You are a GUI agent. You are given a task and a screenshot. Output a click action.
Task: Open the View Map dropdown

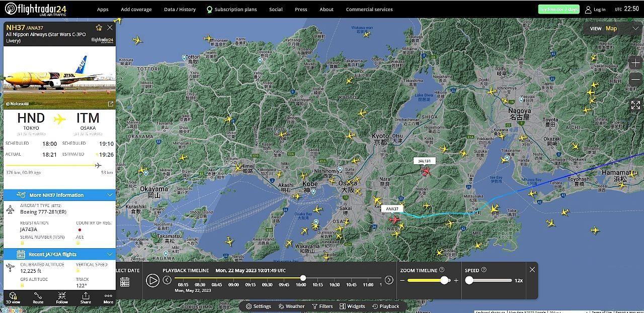click(x=614, y=29)
